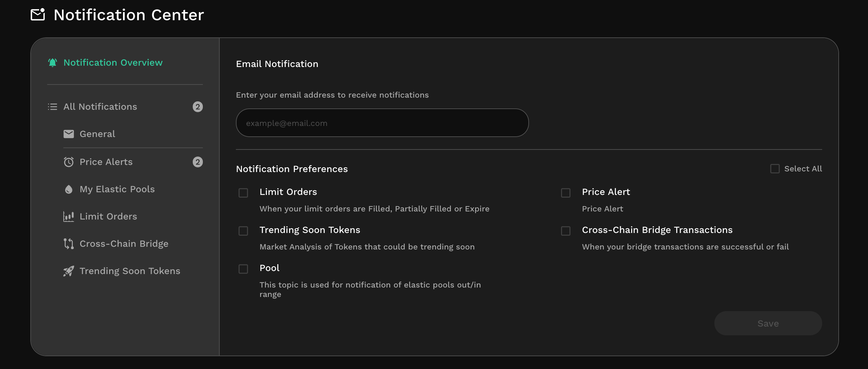
Task: Click the Trending Soon Tokens rocket icon
Action: (69, 271)
